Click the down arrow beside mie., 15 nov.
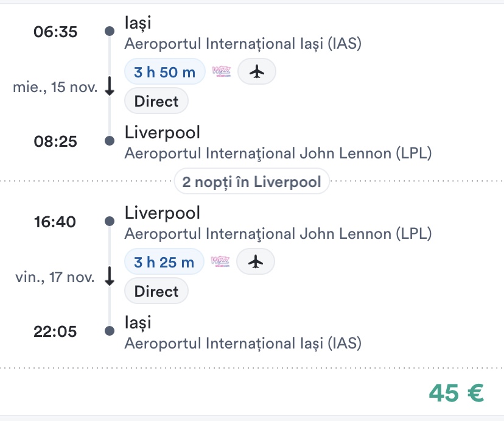This screenshot has height=421, width=504. coord(110,87)
